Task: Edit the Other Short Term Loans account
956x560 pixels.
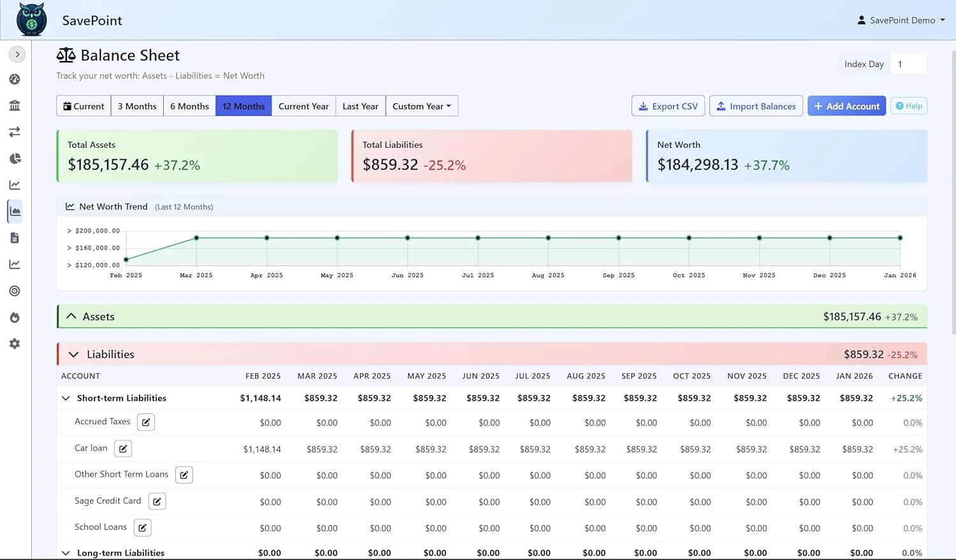Action: (184, 475)
